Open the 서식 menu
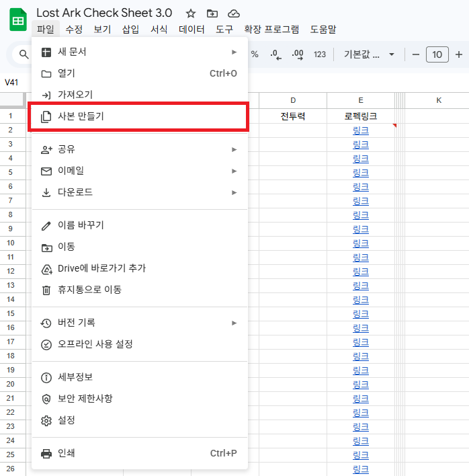The height and width of the screenshot is (476, 469). coord(159,30)
